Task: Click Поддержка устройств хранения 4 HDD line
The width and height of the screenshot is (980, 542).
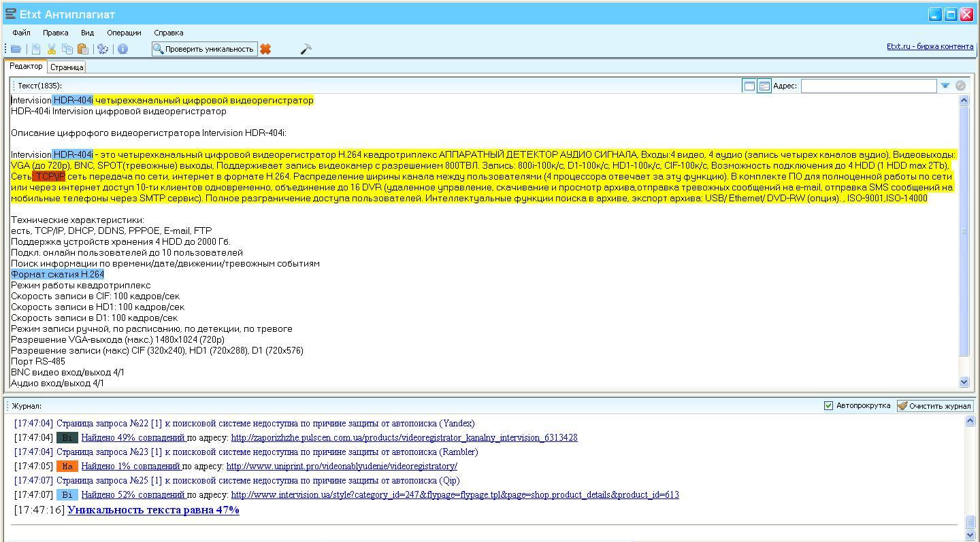Action: 120,242
